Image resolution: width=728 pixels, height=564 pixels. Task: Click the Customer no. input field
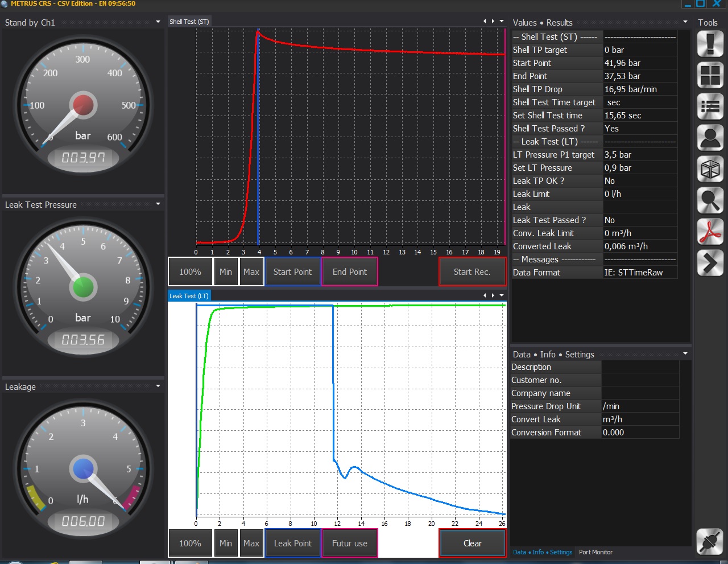click(640, 380)
